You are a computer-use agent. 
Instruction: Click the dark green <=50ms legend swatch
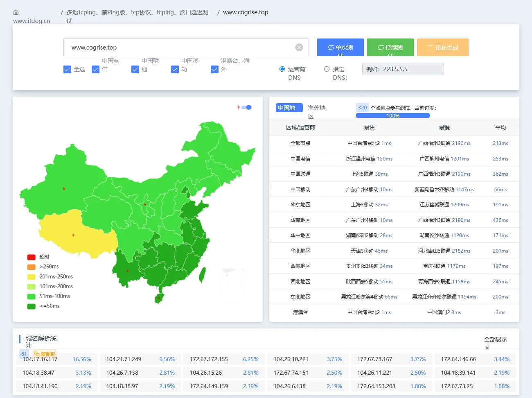click(31, 306)
